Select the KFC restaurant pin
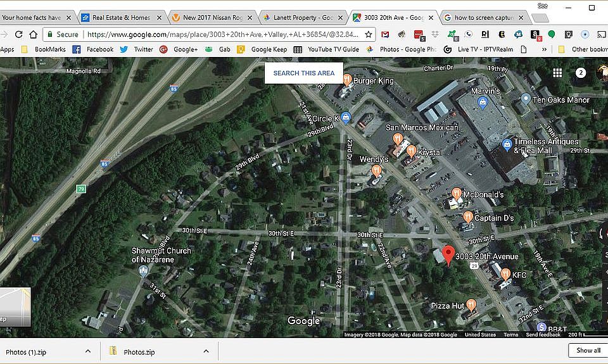The width and height of the screenshot is (608, 364). point(505,274)
